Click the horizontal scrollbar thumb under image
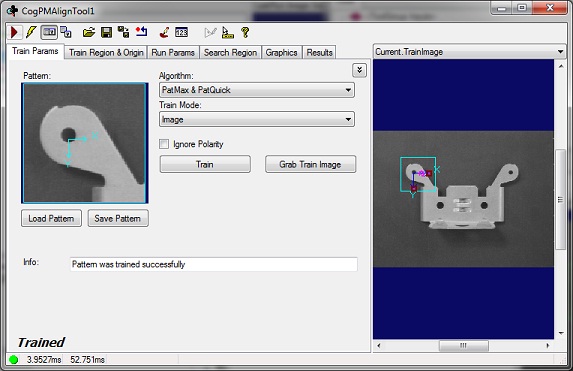Screen dimensions: 573x371 coord(463,345)
